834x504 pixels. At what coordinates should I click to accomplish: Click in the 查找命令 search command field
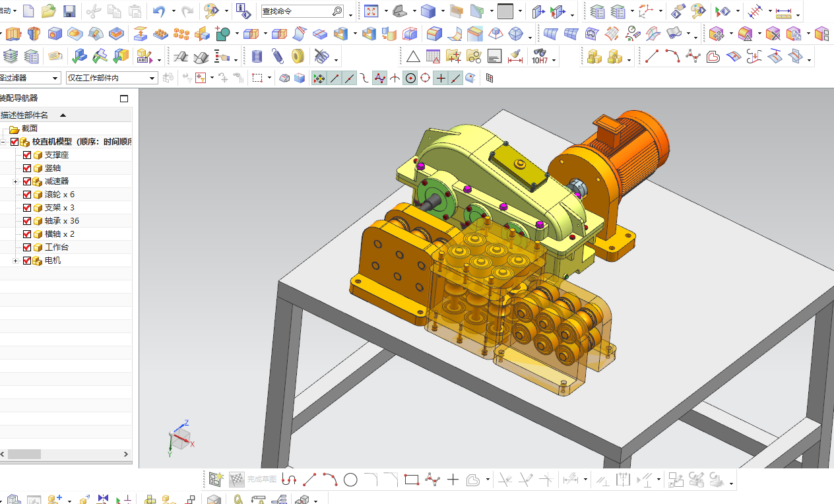click(x=302, y=11)
